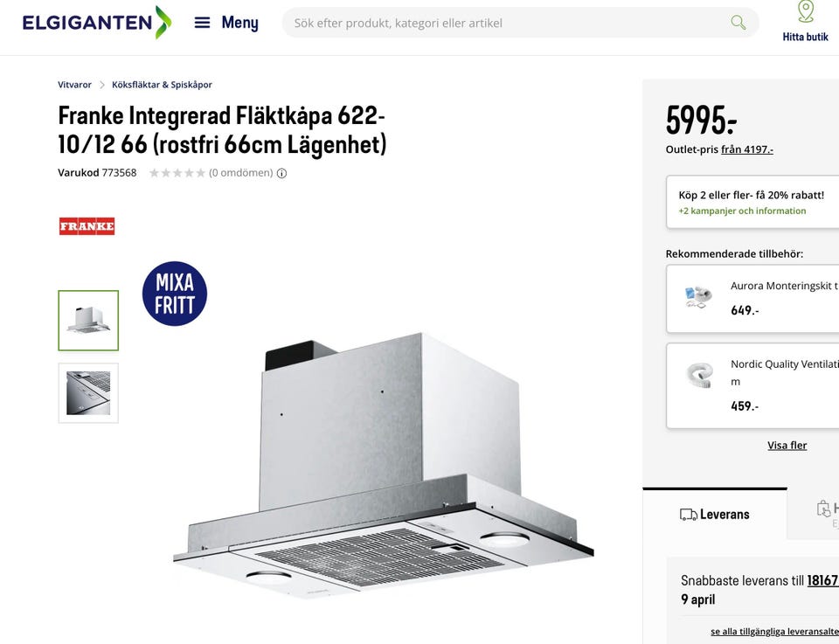This screenshot has height=644, width=839.
Task: Click the Leverans truck icon
Action: point(688,515)
